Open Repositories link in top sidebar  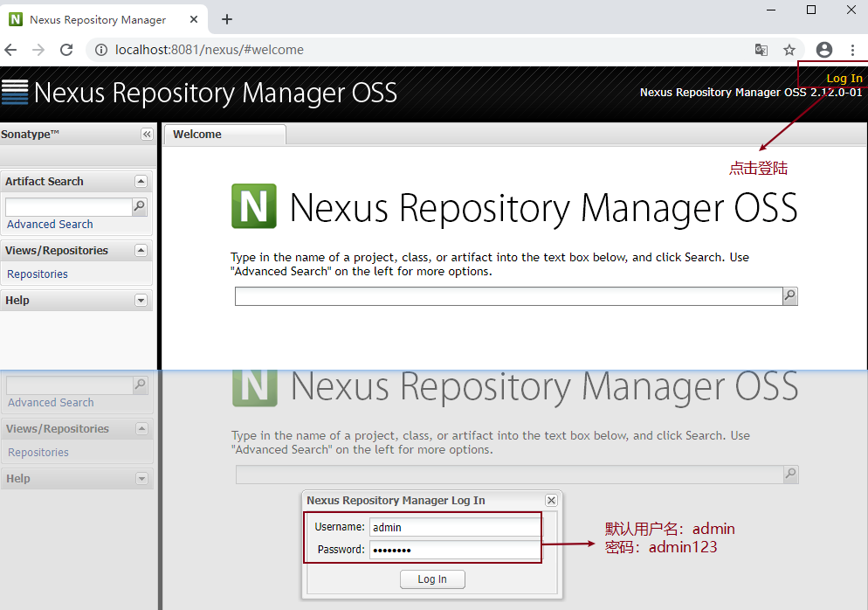(x=37, y=274)
